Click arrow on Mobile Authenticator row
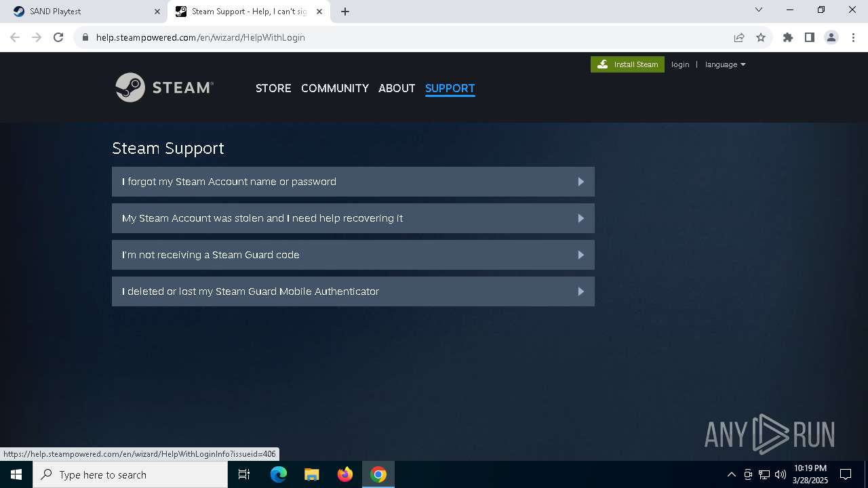The image size is (868, 488). (580, 291)
